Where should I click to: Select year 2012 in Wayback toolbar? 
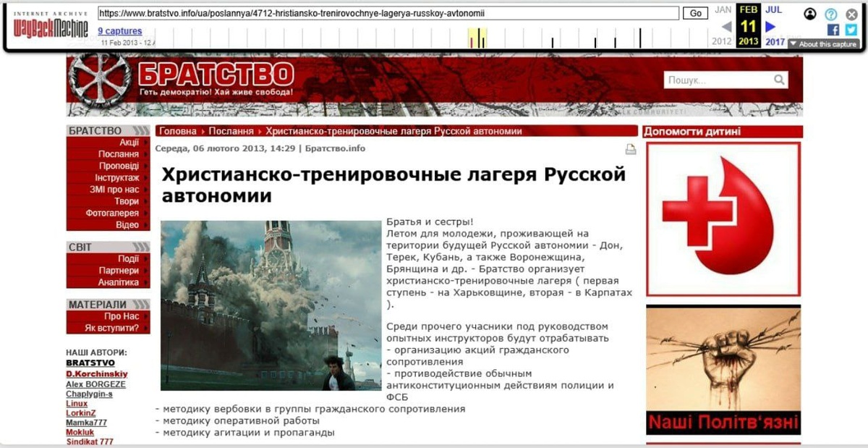[722, 41]
